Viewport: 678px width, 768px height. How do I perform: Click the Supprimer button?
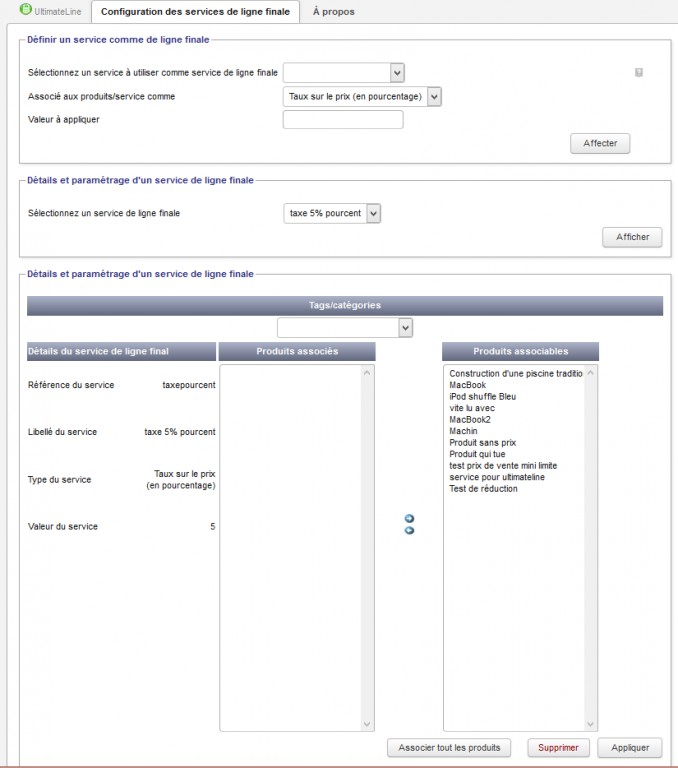coord(558,748)
